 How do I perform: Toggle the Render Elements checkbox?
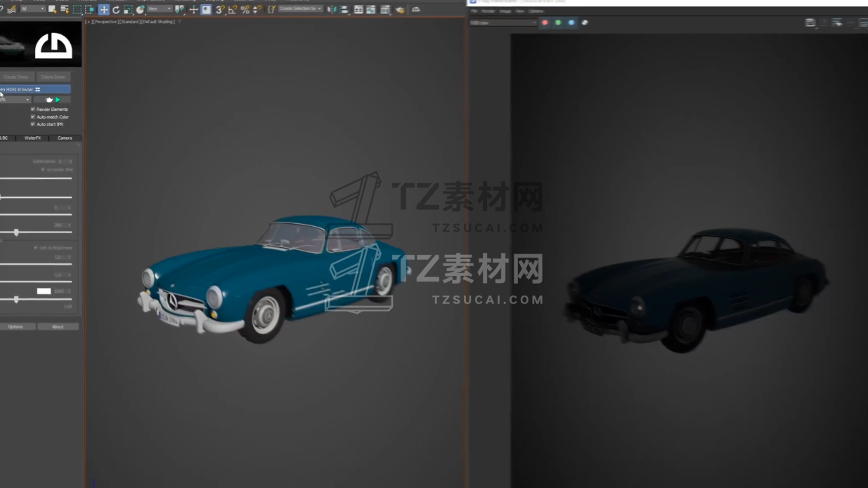[x=32, y=110]
